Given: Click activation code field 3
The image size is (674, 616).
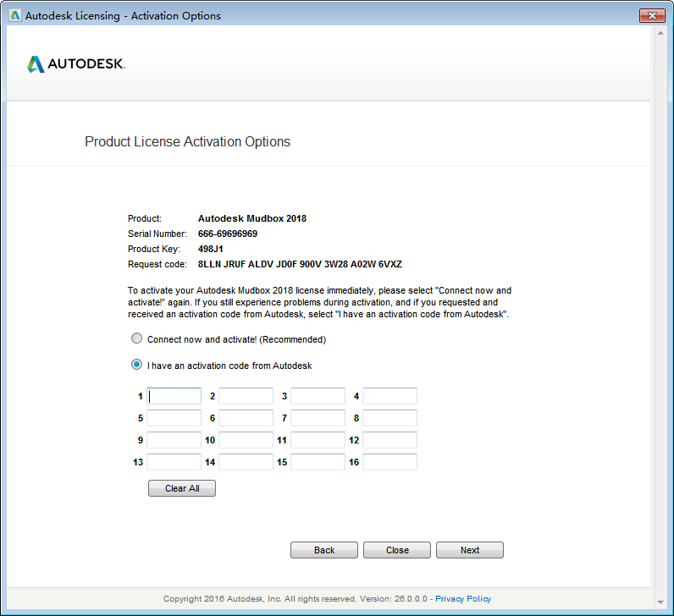Looking at the screenshot, I should click(318, 396).
